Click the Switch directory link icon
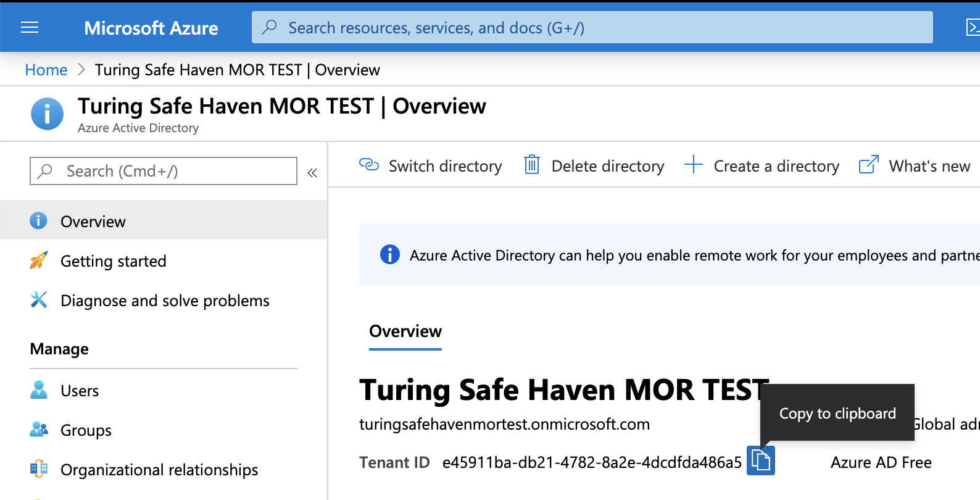 point(368,165)
